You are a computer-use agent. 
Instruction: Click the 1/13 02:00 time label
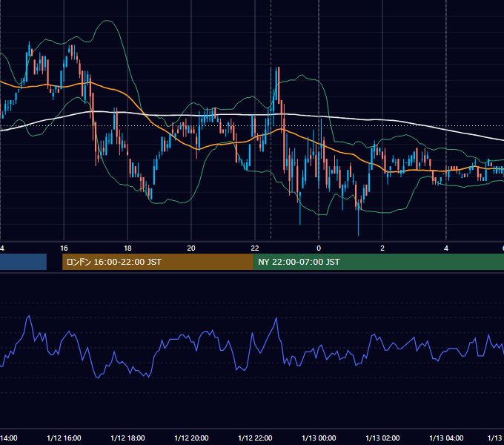pyautogui.click(x=382, y=438)
